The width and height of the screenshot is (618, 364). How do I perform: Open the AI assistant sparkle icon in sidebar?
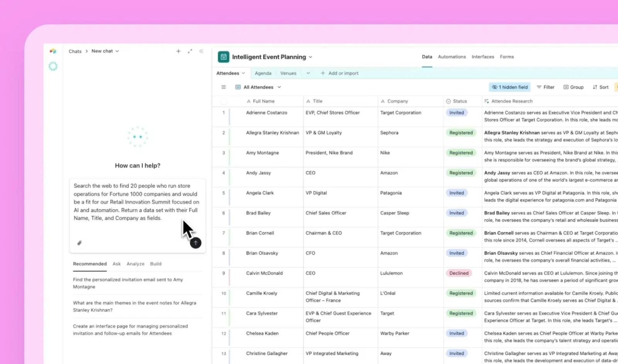[53, 66]
